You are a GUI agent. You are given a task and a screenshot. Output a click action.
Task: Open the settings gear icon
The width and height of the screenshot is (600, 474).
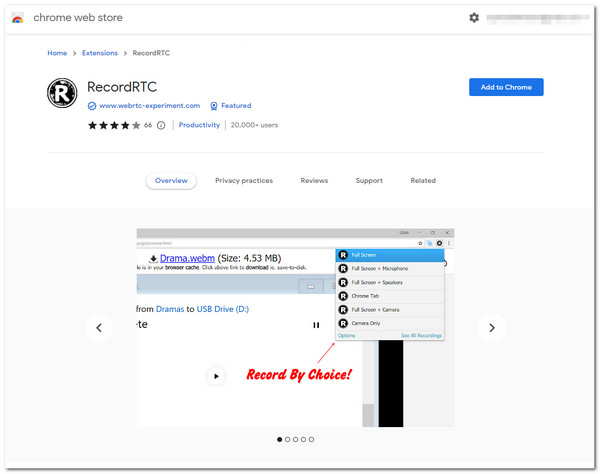[474, 18]
